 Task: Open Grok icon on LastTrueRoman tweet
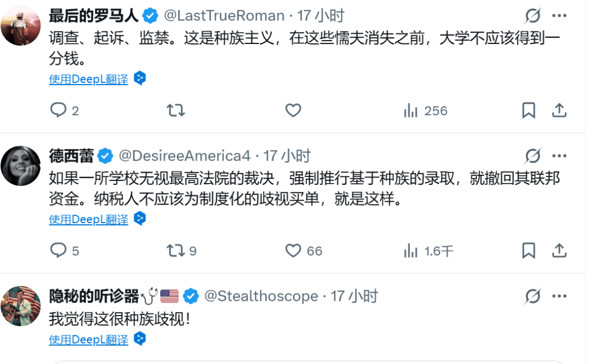[x=532, y=16]
